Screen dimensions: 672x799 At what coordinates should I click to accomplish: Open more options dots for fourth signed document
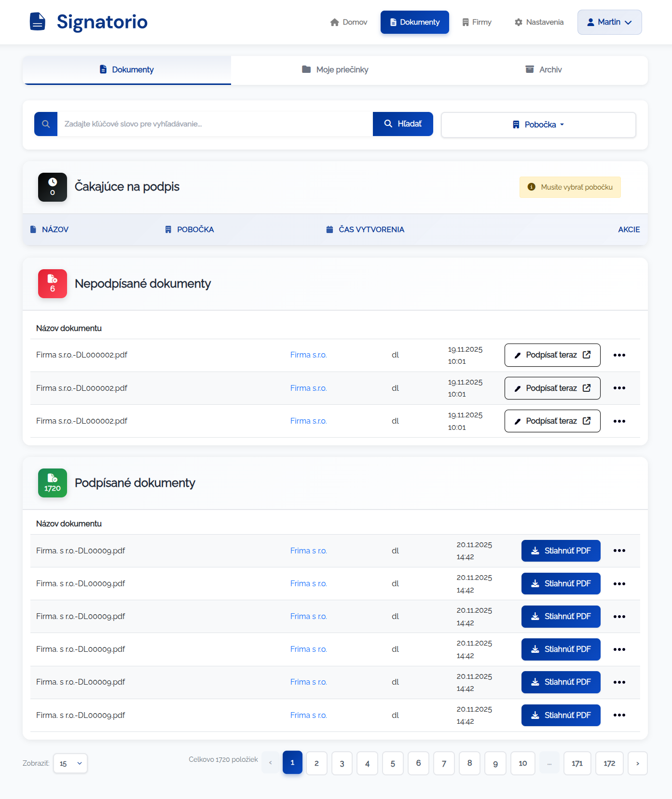(619, 649)
